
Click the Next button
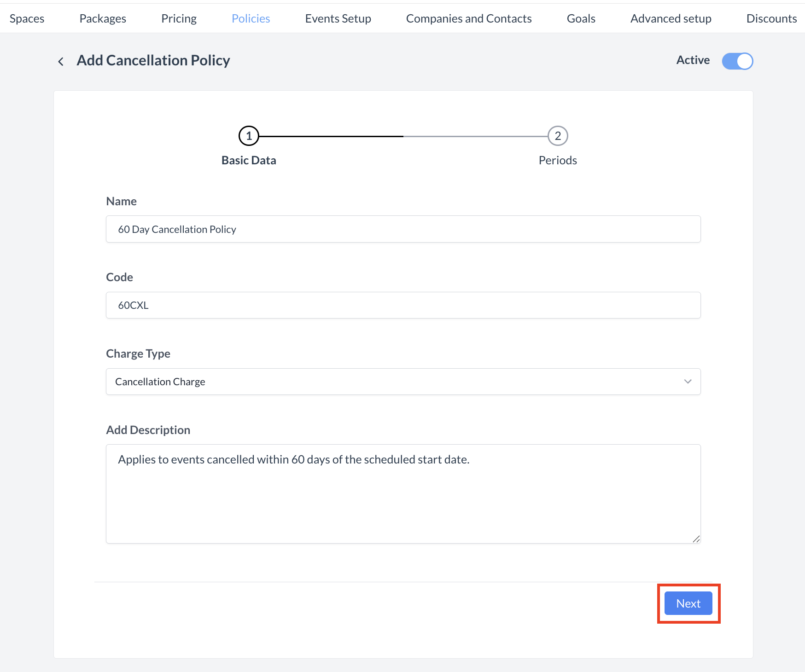(x=688, y=603)
